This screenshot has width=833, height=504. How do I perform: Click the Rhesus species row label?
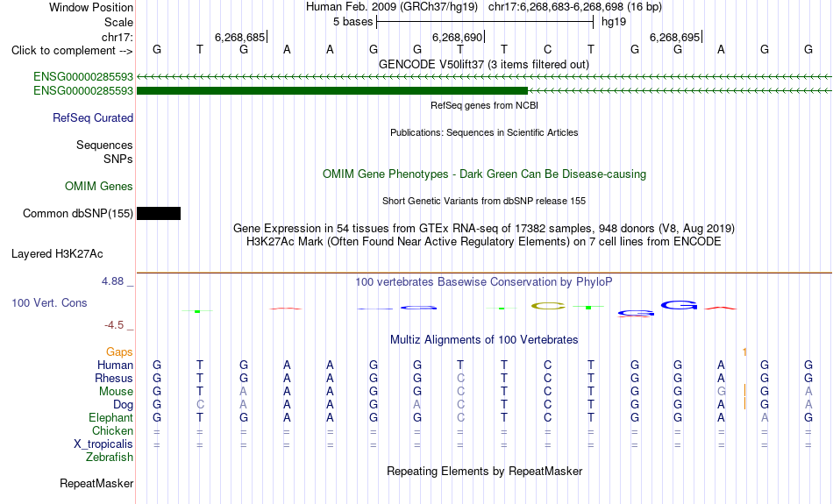tap(114, 379)
